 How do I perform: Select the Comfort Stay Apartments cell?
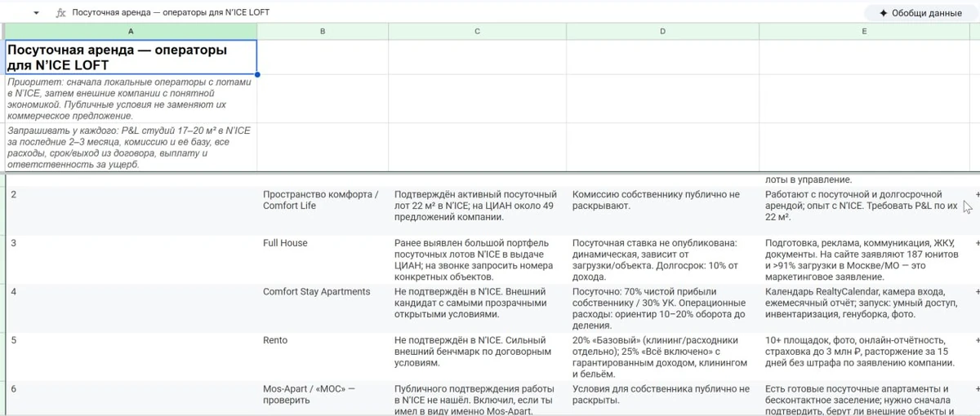(323, 308)
